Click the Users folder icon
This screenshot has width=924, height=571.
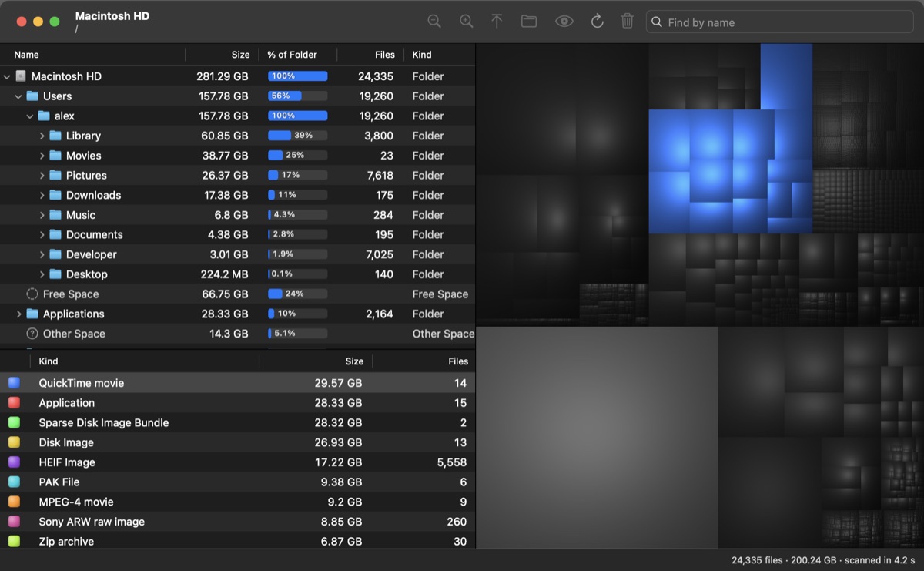tap(32, 96)
